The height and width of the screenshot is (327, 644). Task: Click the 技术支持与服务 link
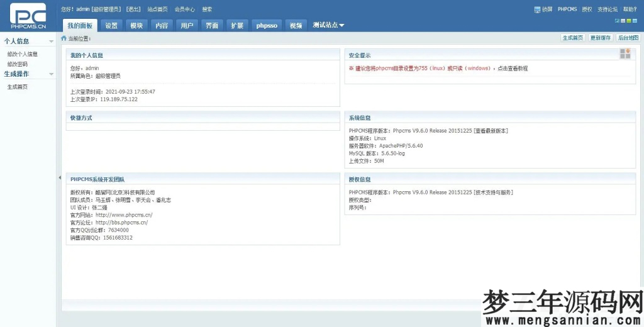coord(493,192)
